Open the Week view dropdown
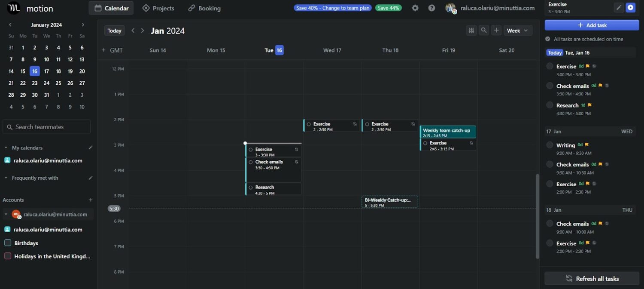This screenshot has height=289, width=644. (518, 30)
